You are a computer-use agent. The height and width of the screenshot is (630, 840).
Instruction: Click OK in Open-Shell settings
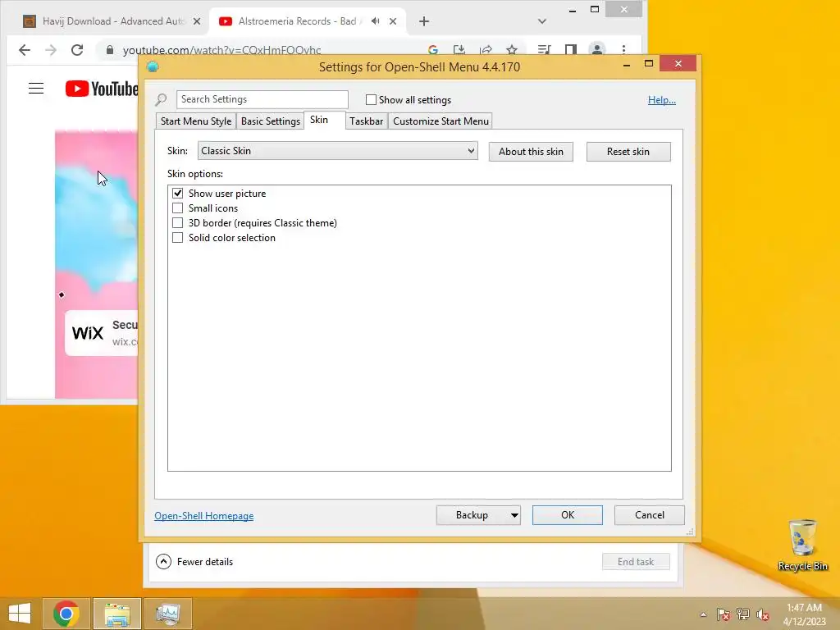(x=568, y=515)
